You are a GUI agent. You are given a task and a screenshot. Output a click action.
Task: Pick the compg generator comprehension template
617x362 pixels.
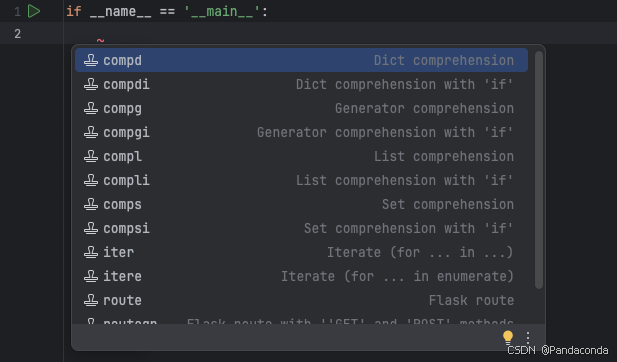click(x=301, y=108)
